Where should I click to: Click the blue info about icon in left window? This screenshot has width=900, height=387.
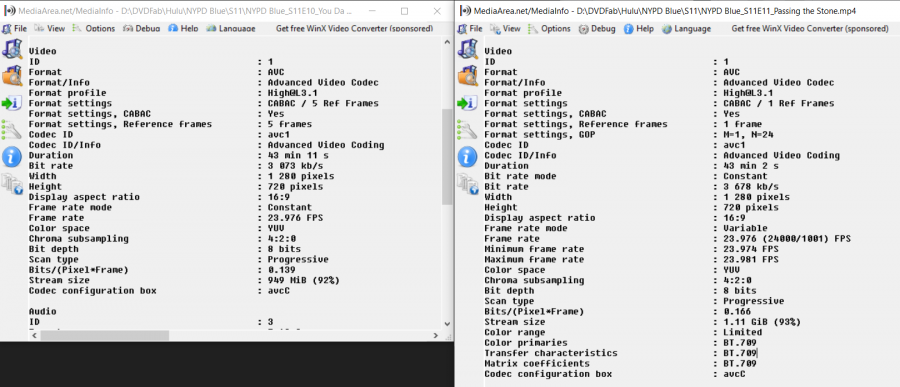(11, 156)
